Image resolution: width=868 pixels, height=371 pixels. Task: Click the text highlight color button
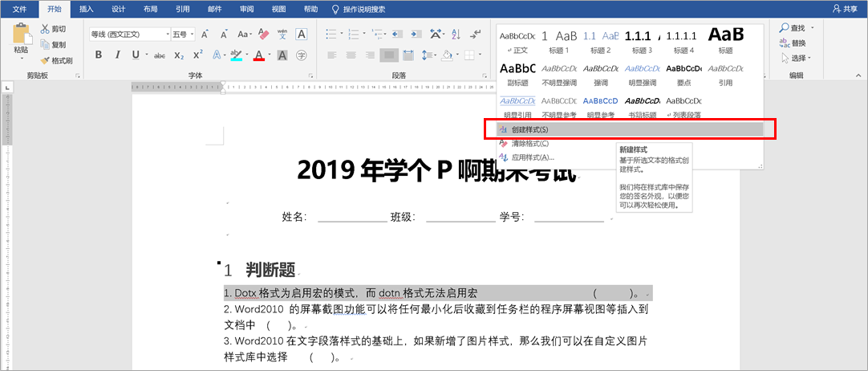(x=237, y=55)
